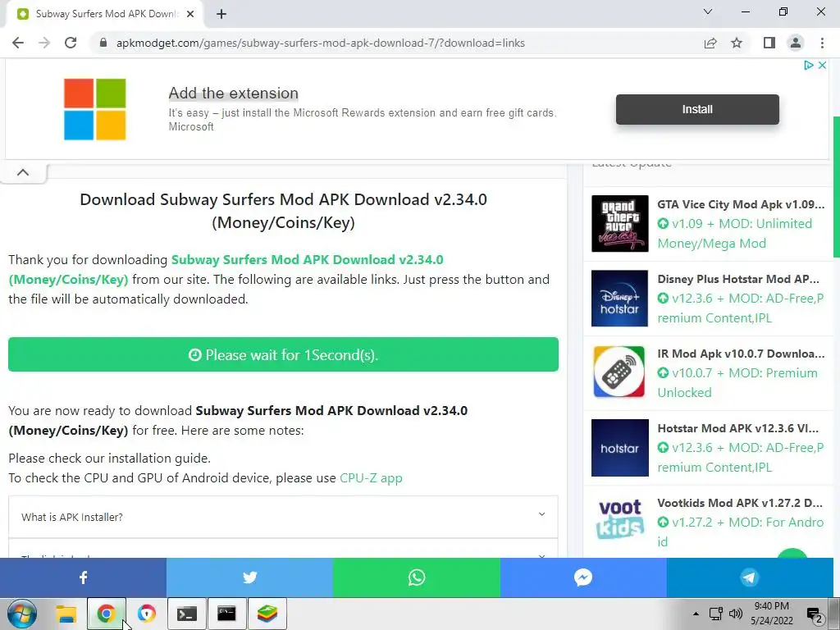This screenshot has height=630, width=840.
Task: Select the Subway Surfers Mod APK tab
Action: coord(104,14)
